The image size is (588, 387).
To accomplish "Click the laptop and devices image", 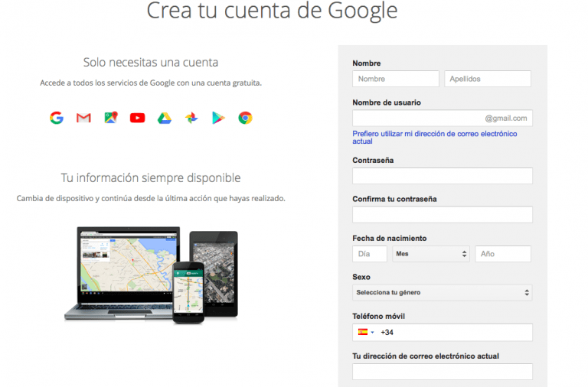I will point(151,275).
